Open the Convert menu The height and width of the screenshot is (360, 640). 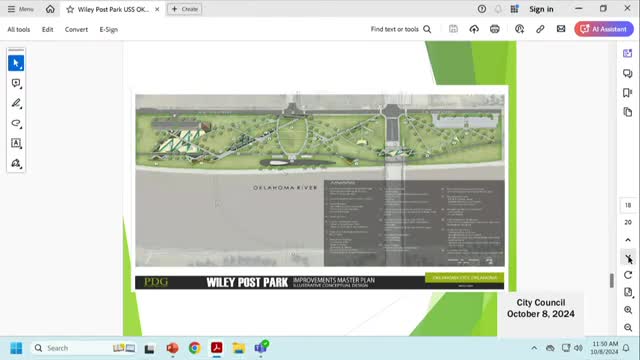click(76, 29)
